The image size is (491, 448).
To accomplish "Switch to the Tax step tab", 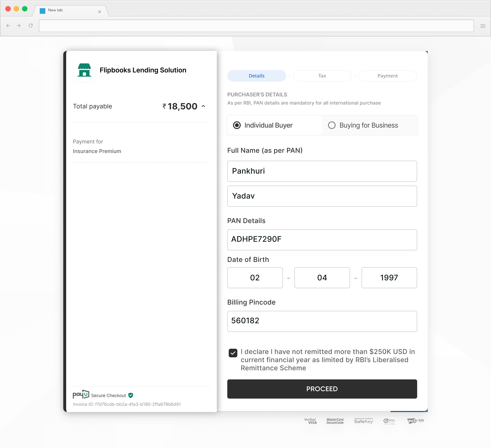I will [x=322, y=76].
